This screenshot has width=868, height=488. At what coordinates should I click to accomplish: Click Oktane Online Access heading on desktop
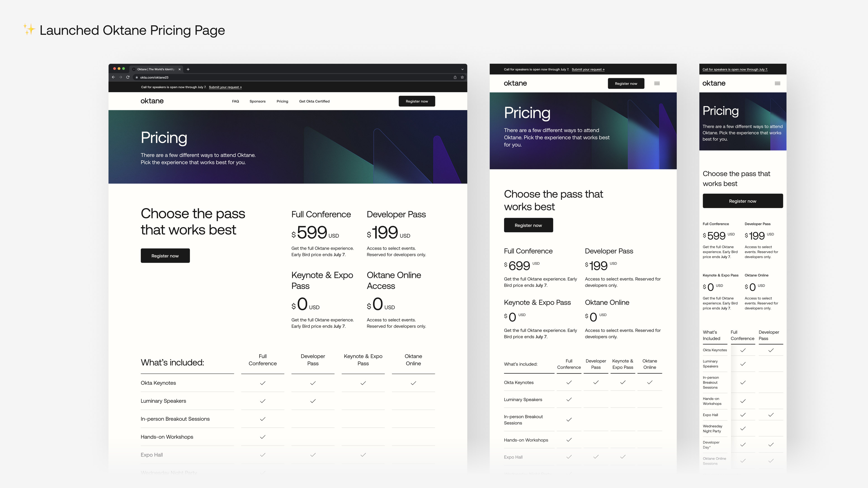pos(394,281)
